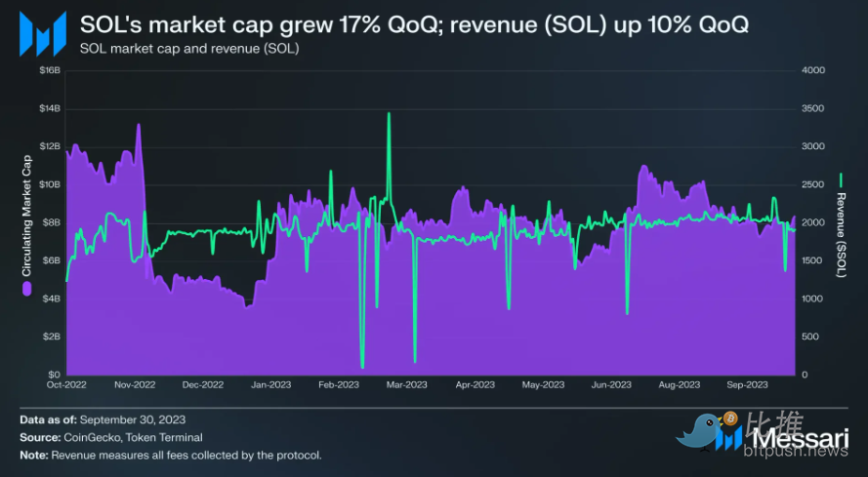Click the 'Circulating Market Cap' axis label

[26, 216]
